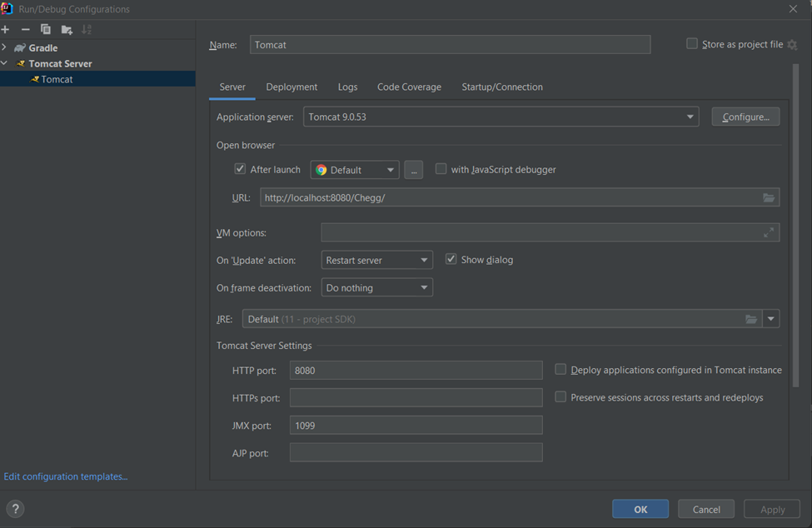The width and height of the screenshot is (812, 528).
Task: Click the Chrome icon in browser selector
Action: pyautogui.click(x=321, y=170)
